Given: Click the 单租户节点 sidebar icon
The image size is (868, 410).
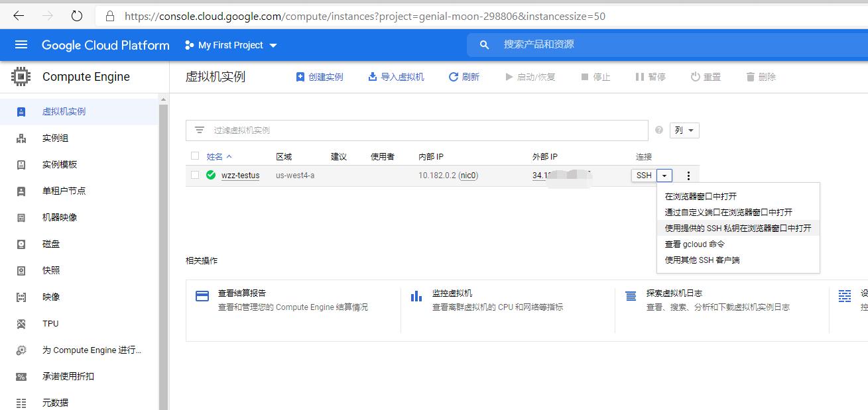Looking at the screenshot, I should click(21, 191).
